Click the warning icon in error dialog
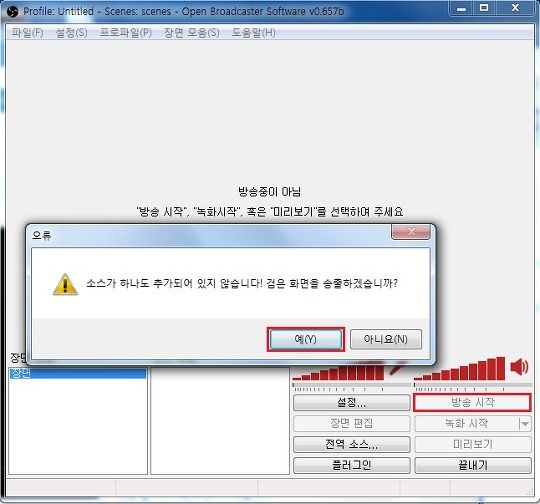 pyautogui.click(x=65, y=284)
